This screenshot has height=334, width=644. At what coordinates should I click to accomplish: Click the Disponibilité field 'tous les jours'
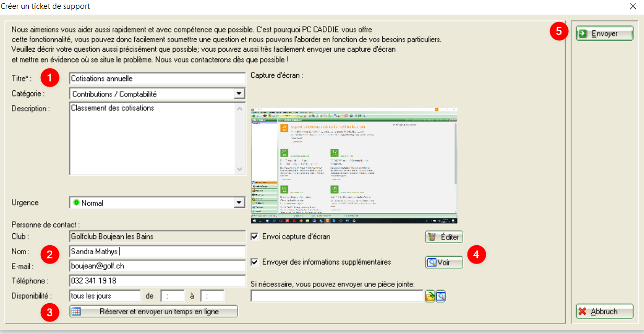(x=105, y=296)
